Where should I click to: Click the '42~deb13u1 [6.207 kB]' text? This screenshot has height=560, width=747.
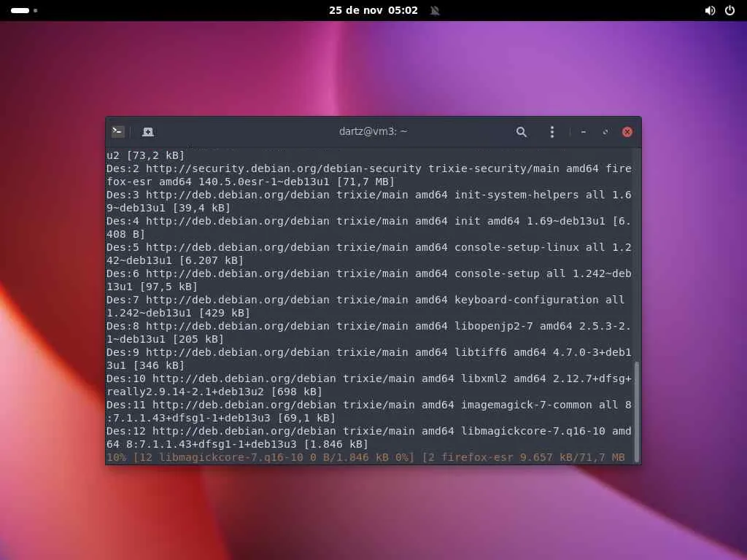[x=175, y=260]
